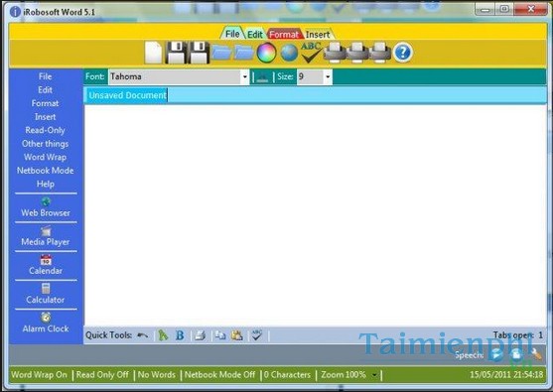Image resolution: width=553 pixels, height=392 pixels.
Task: Open the Zoom 100% dropdown in status bar
Action: coord(374,375)
